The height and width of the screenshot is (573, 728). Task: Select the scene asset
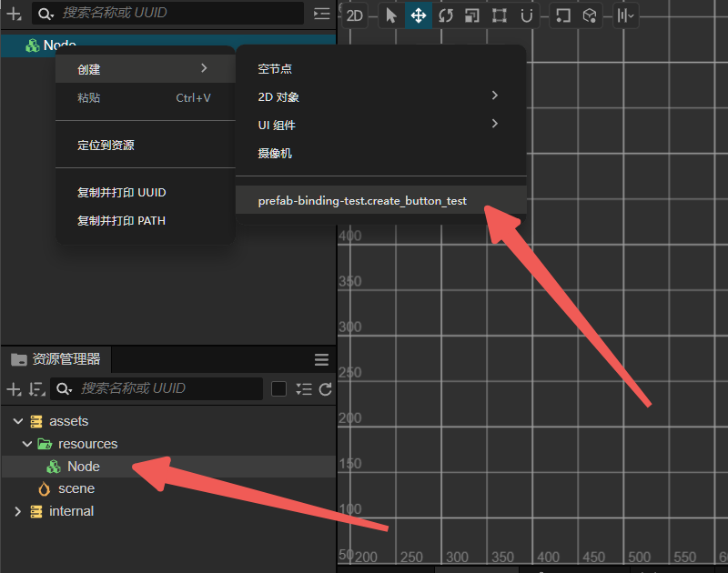pyautogui.click(x=168, y=488)
